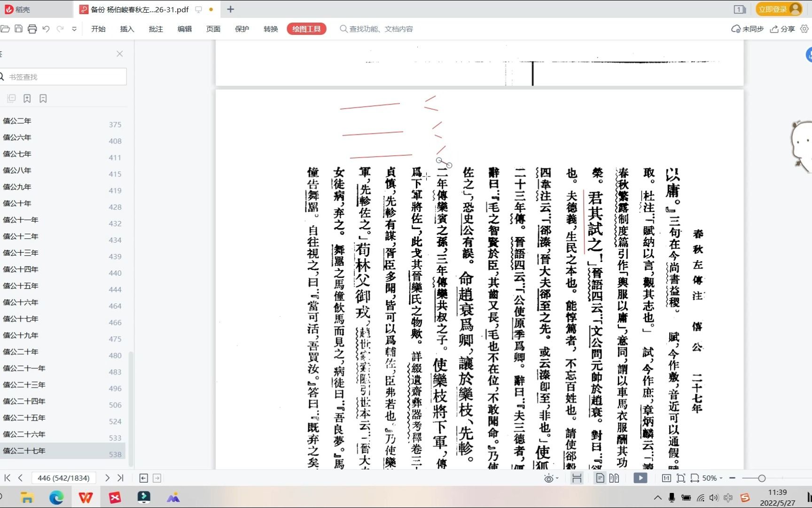Open the 保护 menu tab
This screenshot has height=508, width=812.
[x=242, y=29]
